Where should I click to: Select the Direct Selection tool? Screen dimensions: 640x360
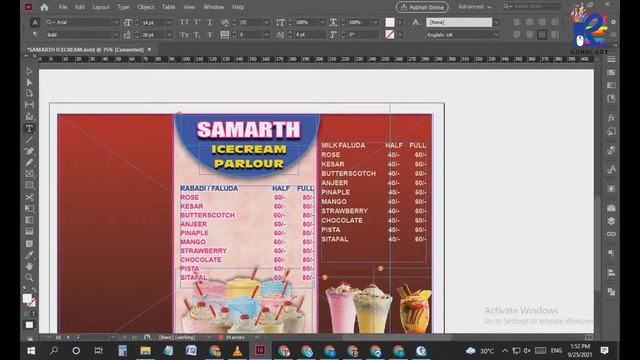(29, 82)
